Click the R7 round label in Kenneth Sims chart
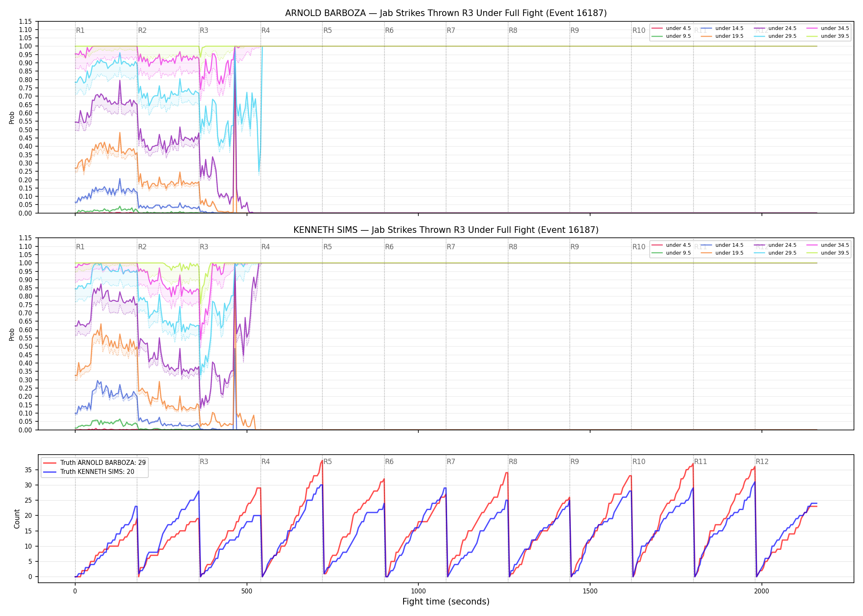 [x=451, y=247]
